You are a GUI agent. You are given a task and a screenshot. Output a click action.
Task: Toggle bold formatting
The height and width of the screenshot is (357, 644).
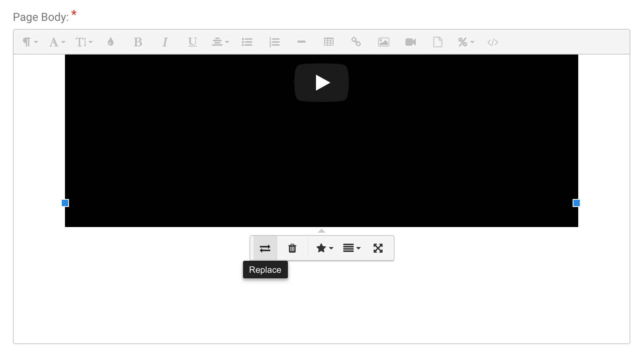[x=138, y=42]
